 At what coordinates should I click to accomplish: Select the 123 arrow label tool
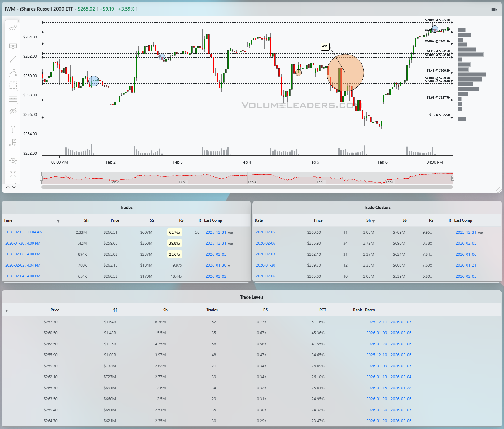click(13, 129)
